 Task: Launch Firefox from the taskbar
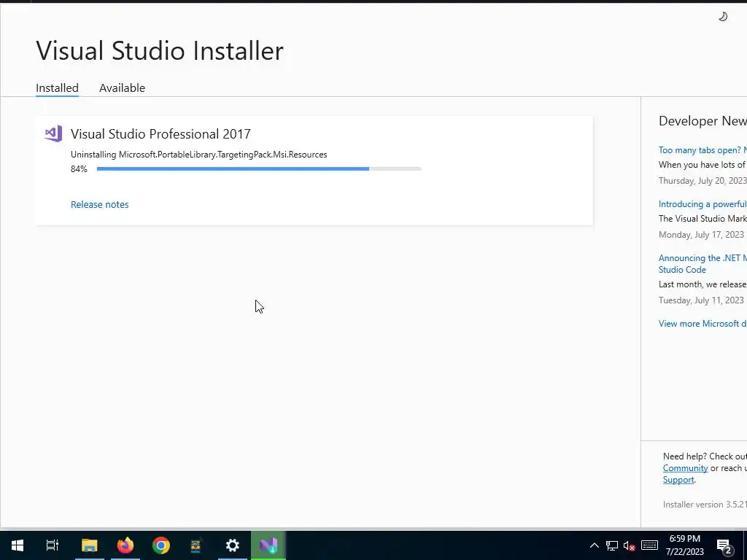pos(125,545)
